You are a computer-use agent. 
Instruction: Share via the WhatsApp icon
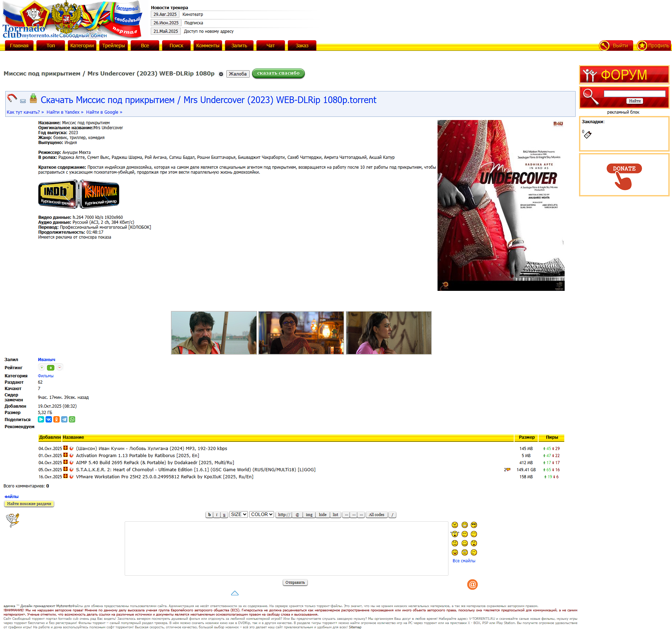pos(72,419)
